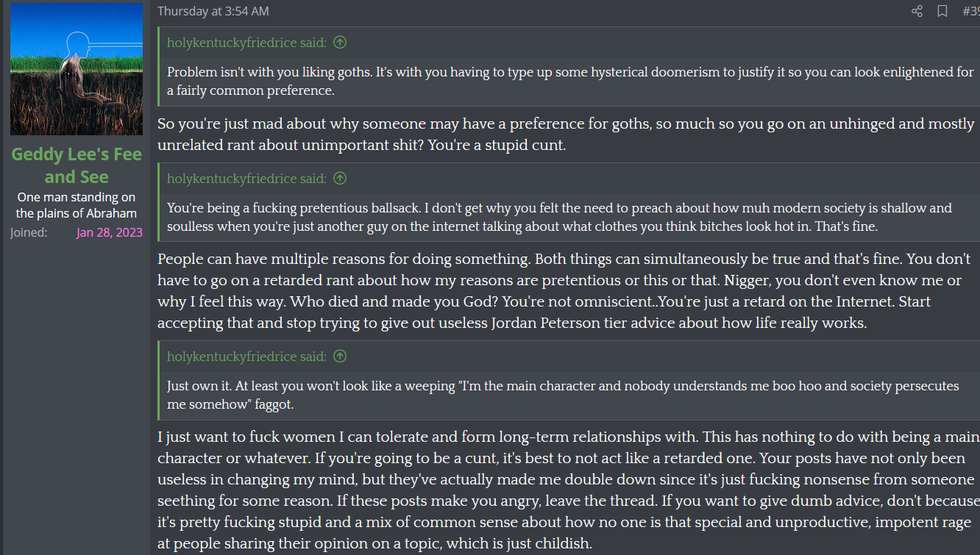Open post number #39 permalink
Viewport: 980px width, 555px height.
(x=970, y=11)
